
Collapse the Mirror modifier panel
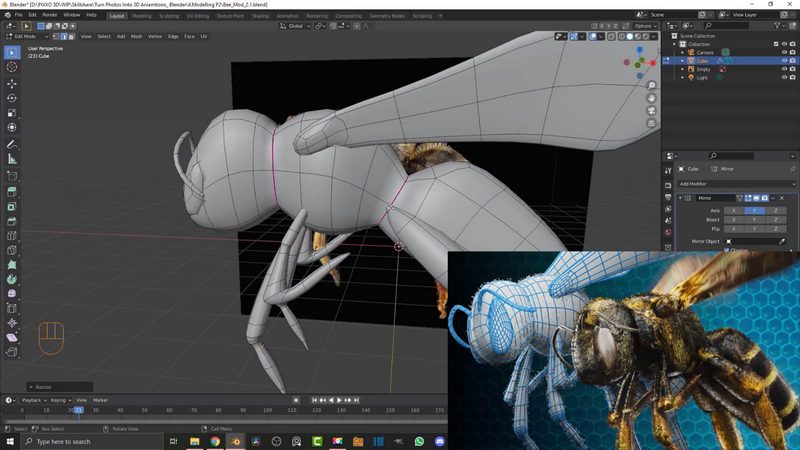(680, 198)
